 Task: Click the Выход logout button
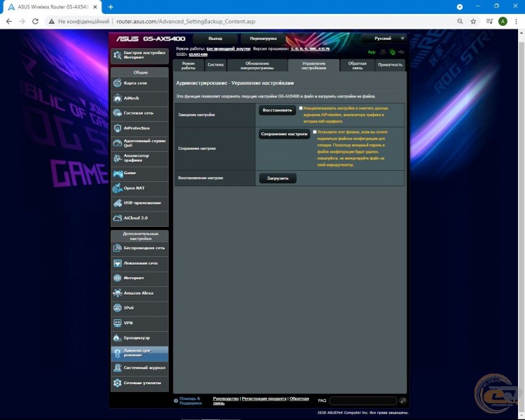(216, 38)
